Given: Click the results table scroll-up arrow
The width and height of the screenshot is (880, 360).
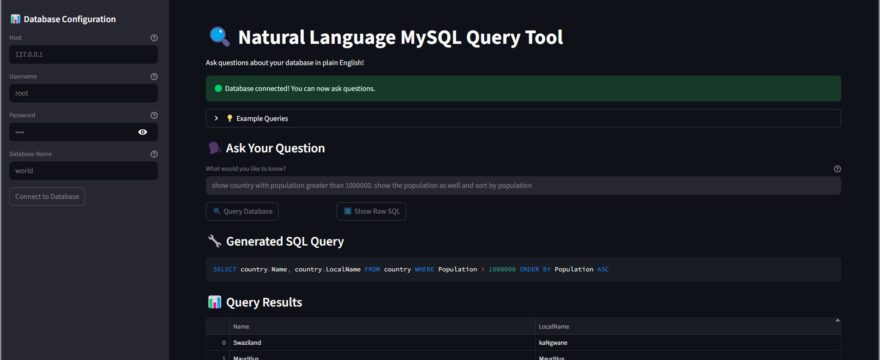Looking at the screenshot, I should coord(837,321).
